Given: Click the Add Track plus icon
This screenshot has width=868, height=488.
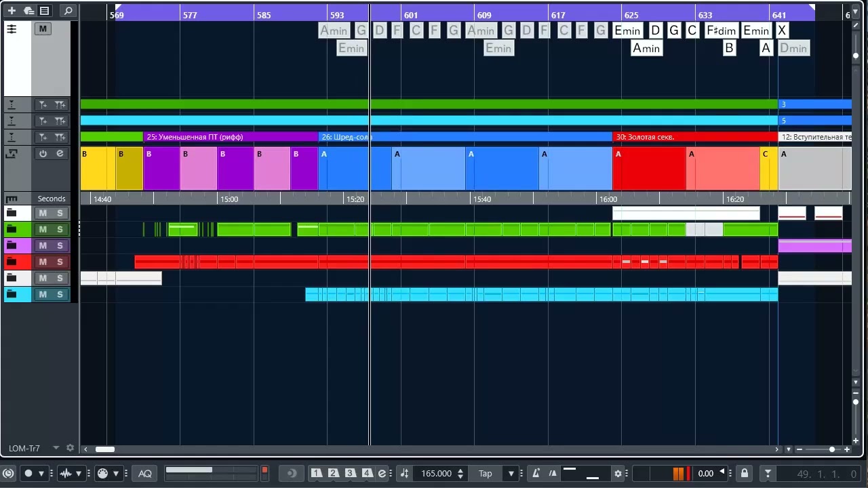Looking at the screenshot, I should tap(12, 10).
